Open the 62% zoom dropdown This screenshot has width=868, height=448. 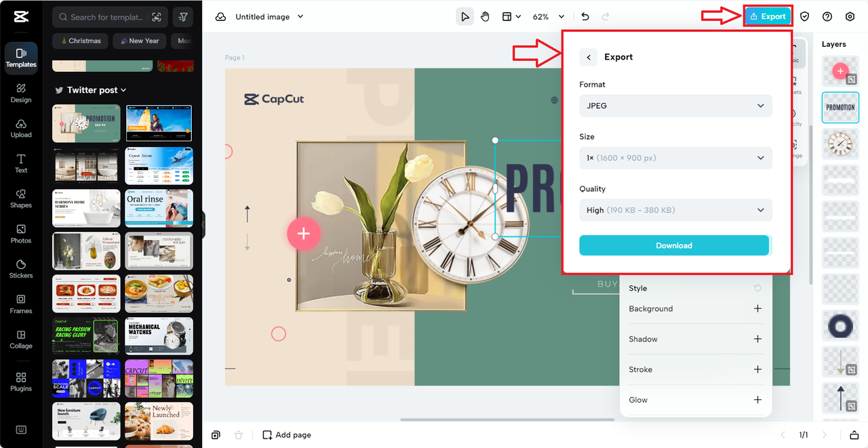(x=548, y=17)
